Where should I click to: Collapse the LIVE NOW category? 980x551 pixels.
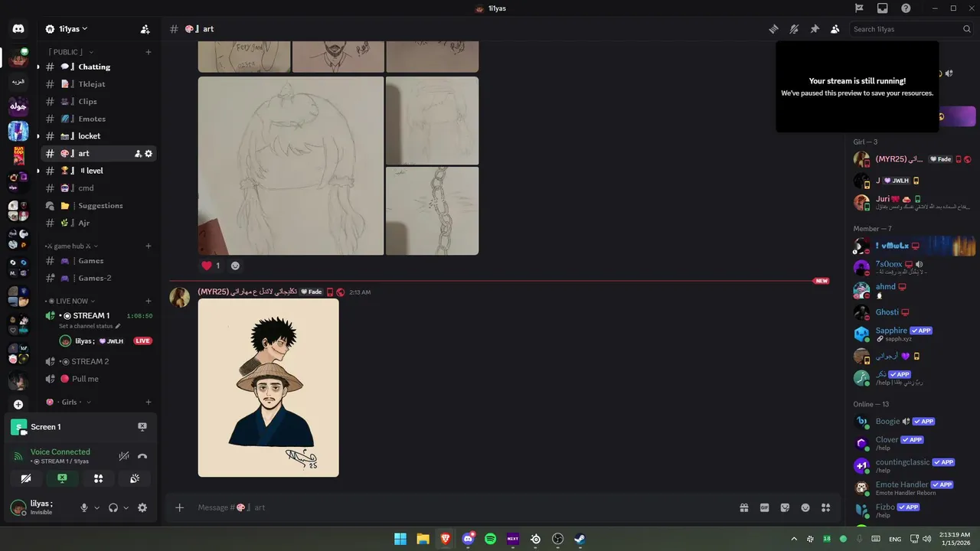(70, 302)
